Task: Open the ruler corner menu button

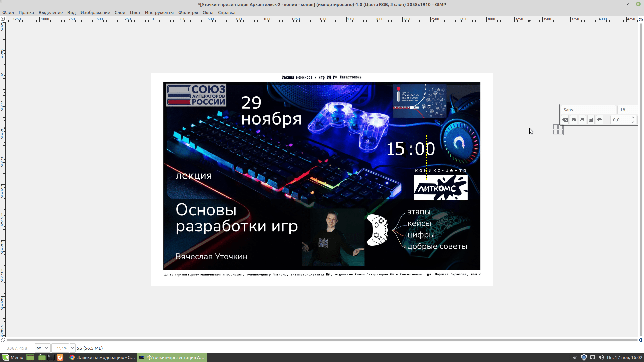Action: coord(3,19)
